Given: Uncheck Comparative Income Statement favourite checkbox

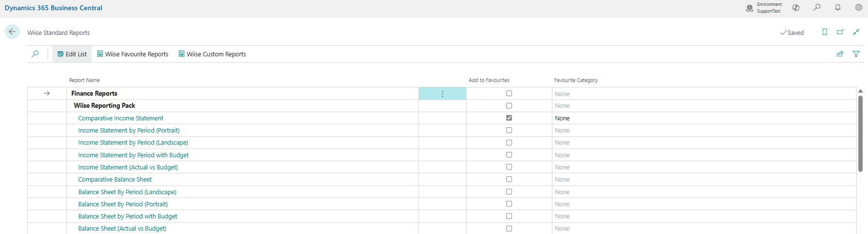Looking at the screenshot, I should [509, 118].
